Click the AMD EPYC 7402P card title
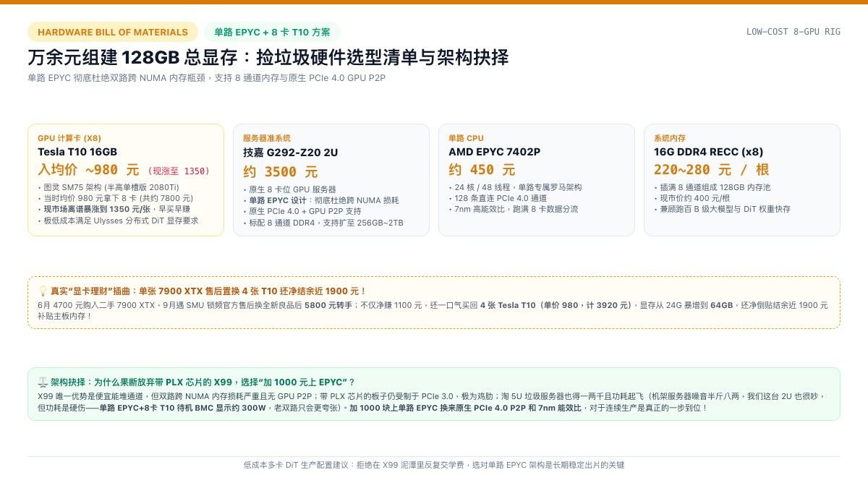This screenshot has width=868, height=488. click(494, 152)
